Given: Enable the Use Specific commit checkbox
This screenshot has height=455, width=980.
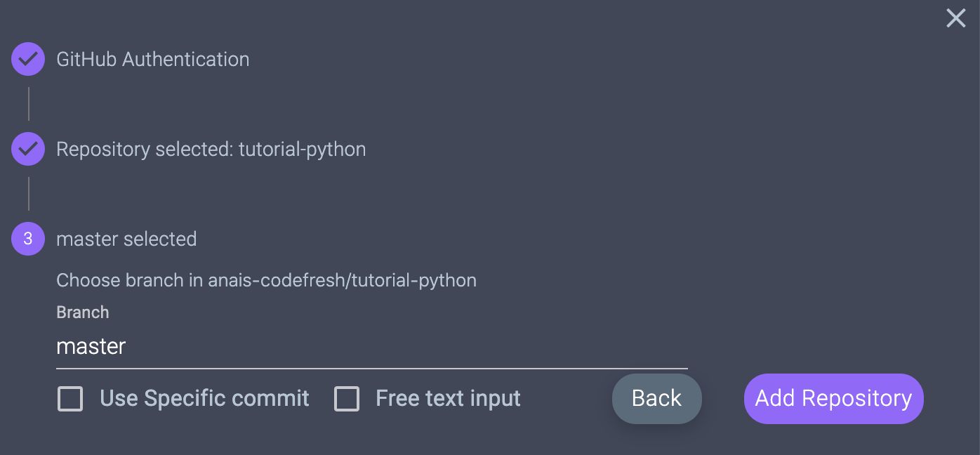Looking at the screenshot, I should (70, 399).
